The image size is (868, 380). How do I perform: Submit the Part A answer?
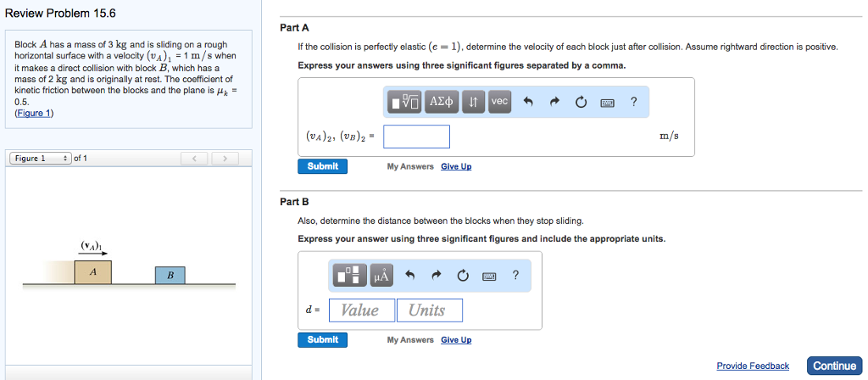point(322,166)
